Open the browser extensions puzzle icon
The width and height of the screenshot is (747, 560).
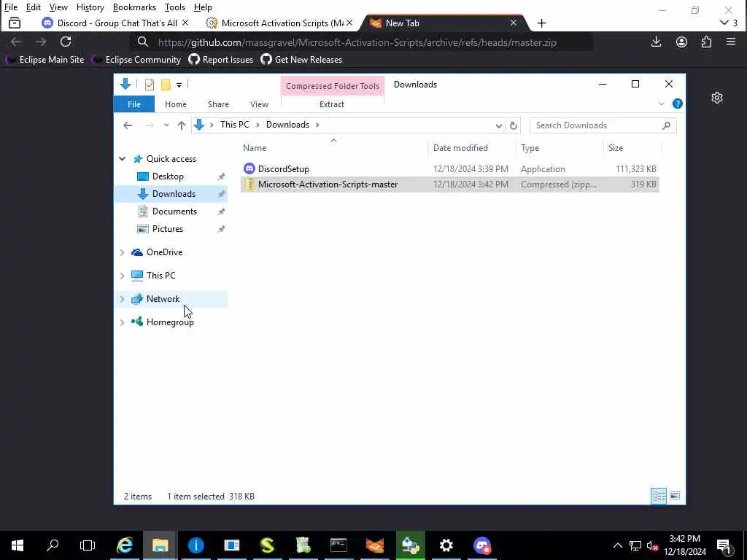(x=706, y=42)
